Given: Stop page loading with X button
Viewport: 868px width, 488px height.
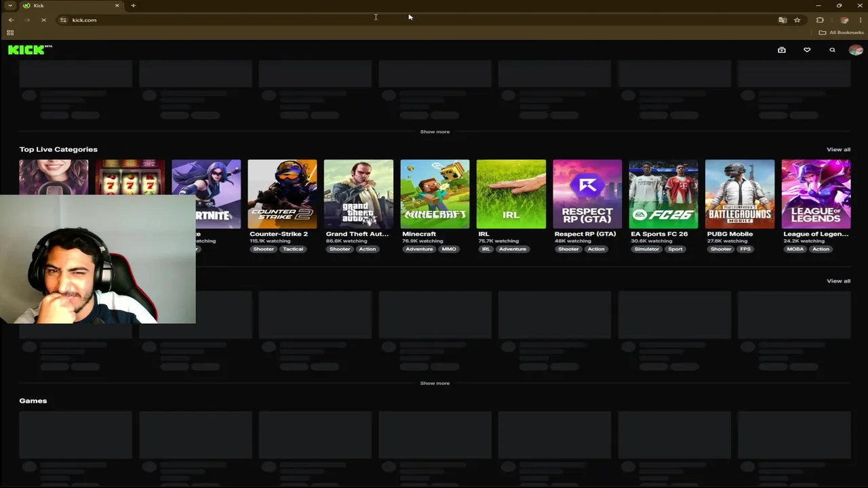Looking at the screenshot, I should point(43,20).
